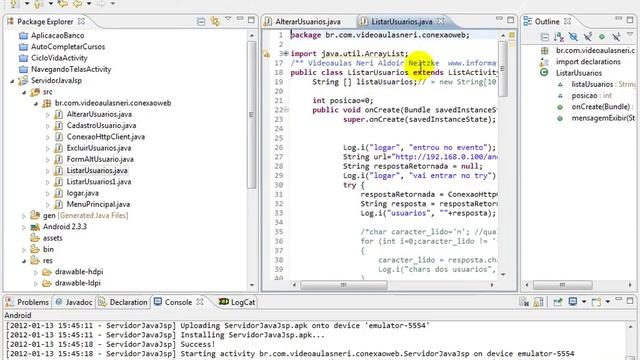The width and height of the screenshot is (640, 360).
Task: Click the editor horizontal scrollbar thumb
Action: tap(344, 284)
